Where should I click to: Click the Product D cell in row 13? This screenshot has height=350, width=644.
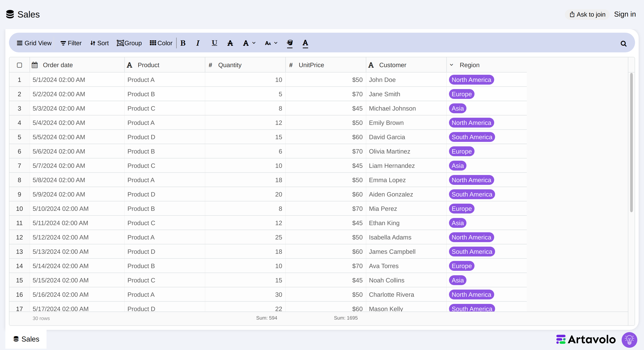(165, 252)
